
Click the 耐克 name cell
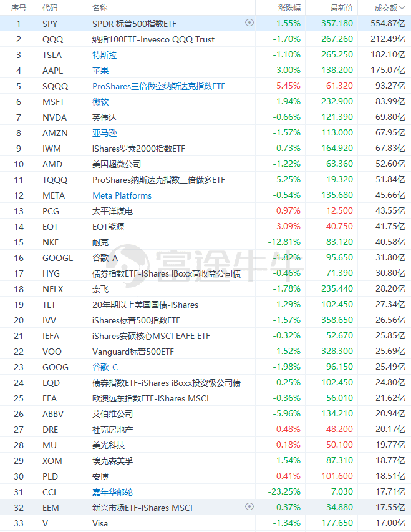(100, 242)
